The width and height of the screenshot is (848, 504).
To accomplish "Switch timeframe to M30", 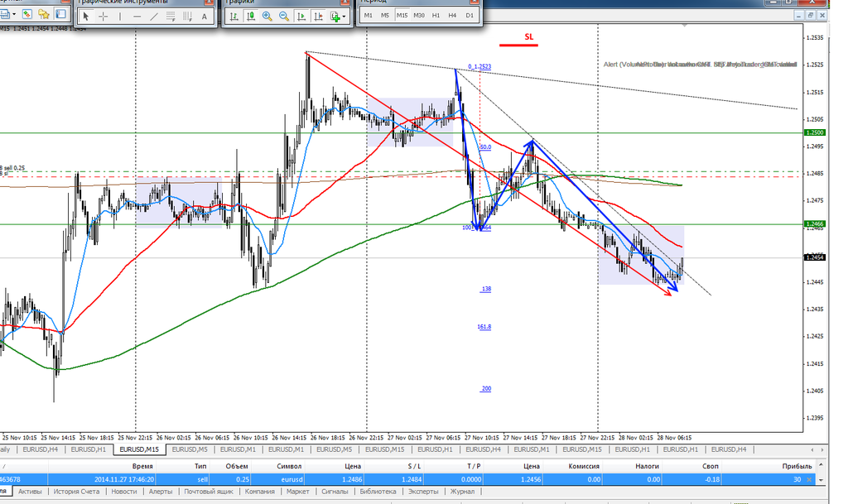I will point(419,15).
